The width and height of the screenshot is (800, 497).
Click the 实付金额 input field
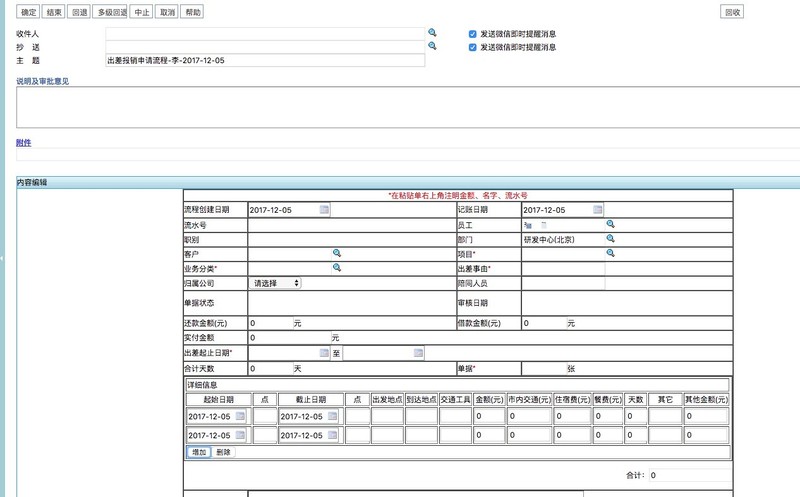click(289, 337)
